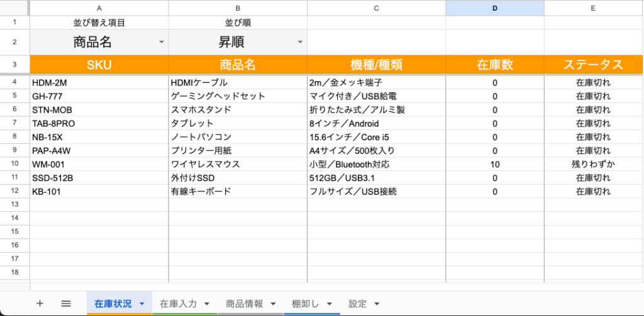The width and height of the screenshot is (644, 316).
Task: Switch to the 商品情報 sheet tab
Action: [x=244, y=303]
